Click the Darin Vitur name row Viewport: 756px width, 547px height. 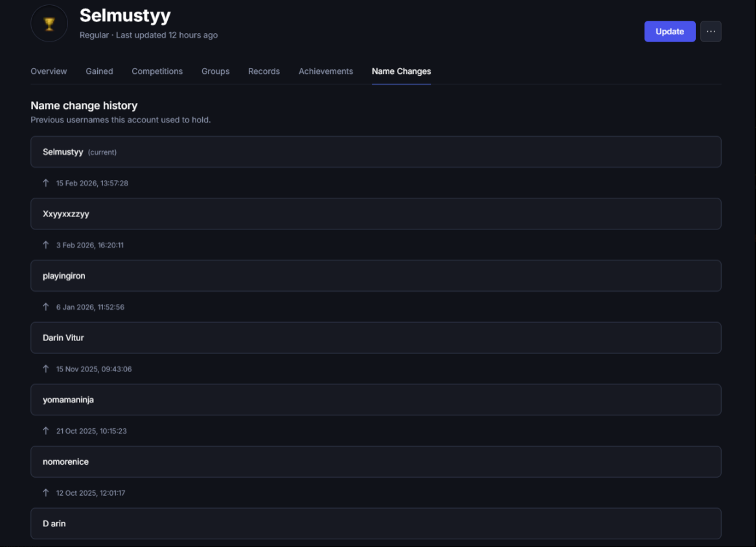pos(376,338)
